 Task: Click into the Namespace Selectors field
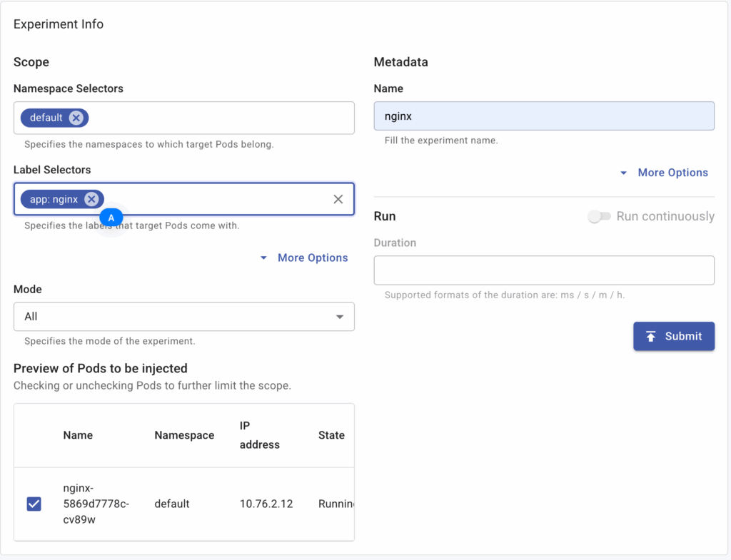[x=184, y=118]
